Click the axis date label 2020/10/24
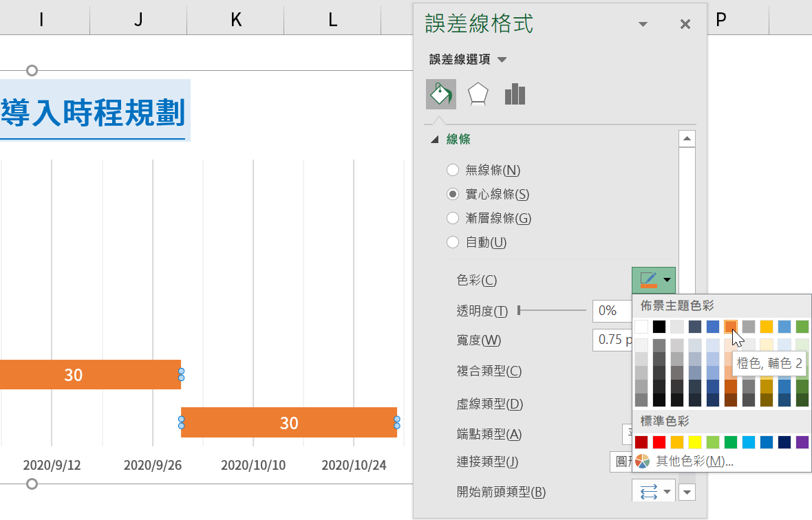Viewport: 812px width, 520px height. point(354,465)
